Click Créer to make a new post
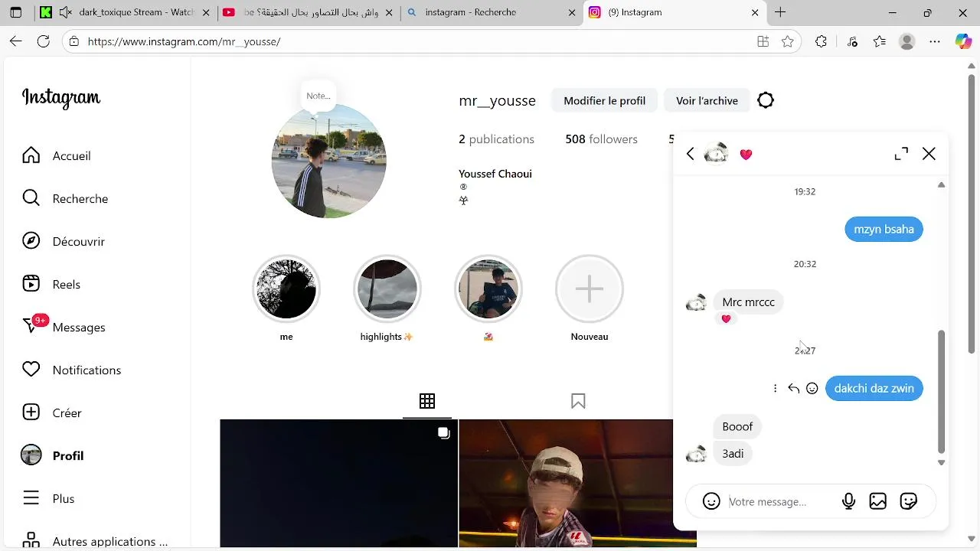980x551 pixels. [x=52, y=412]
